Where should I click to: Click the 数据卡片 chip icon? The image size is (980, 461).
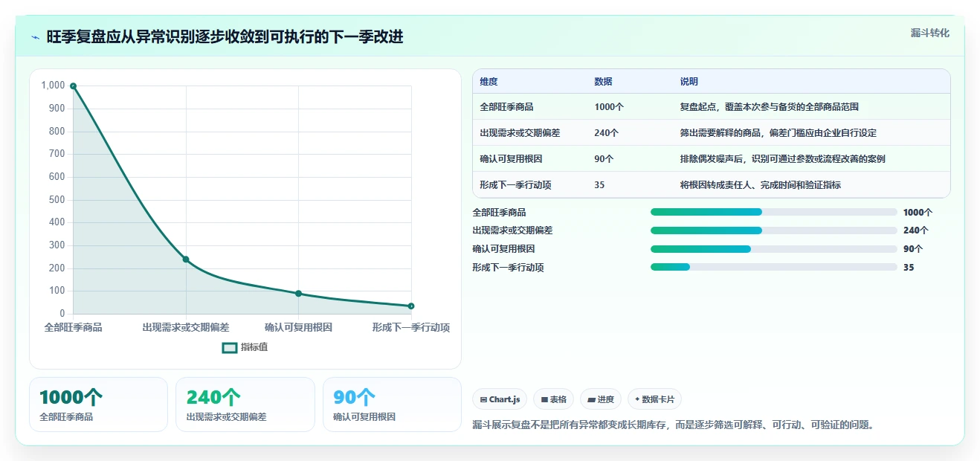click(x=638, y=399)
